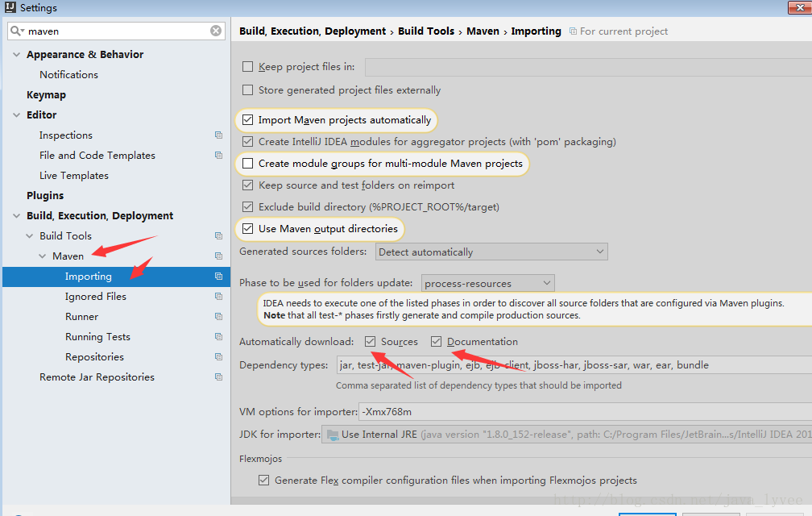Click project-level icon beside Maven

pyautogui.click(x=218, y=256)
